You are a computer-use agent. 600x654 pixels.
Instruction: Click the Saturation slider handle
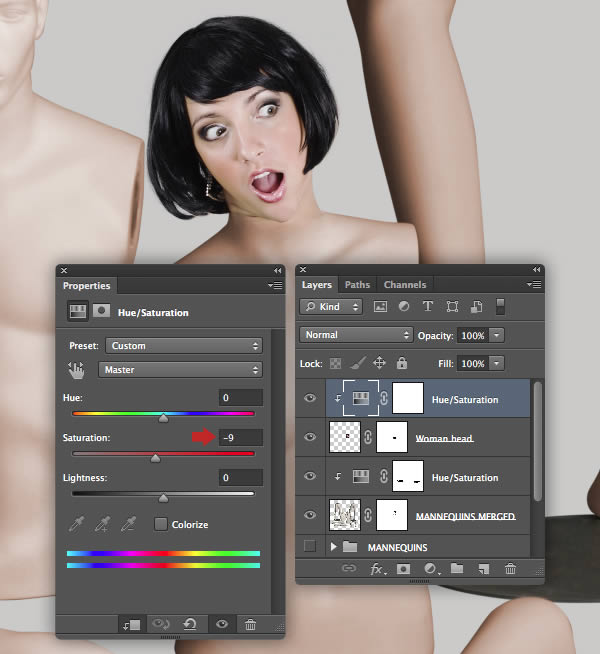[155, 459]
